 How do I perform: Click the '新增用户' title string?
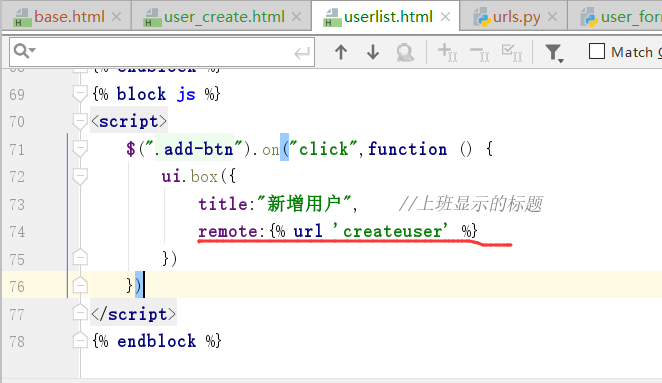(304, 204)
